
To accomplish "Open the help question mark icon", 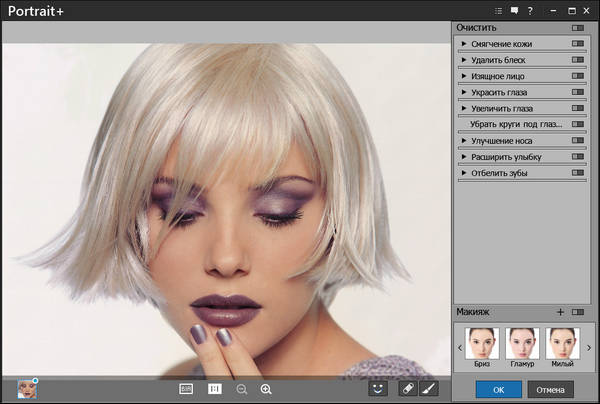I will point(530,10).
